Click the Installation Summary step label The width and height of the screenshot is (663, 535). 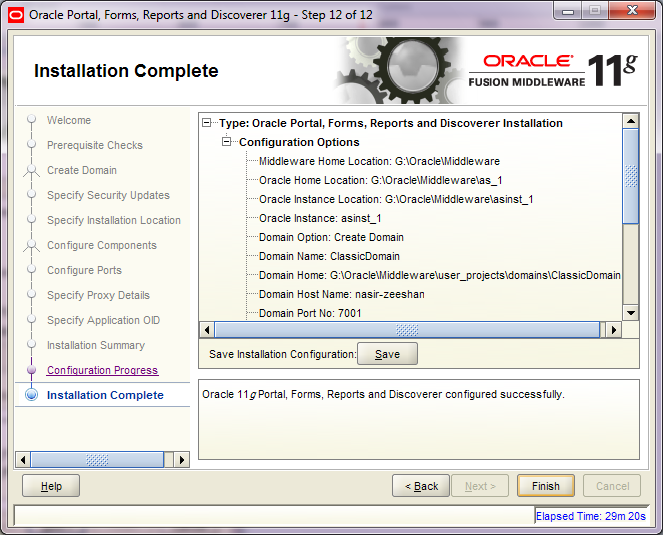click(96, 345)
